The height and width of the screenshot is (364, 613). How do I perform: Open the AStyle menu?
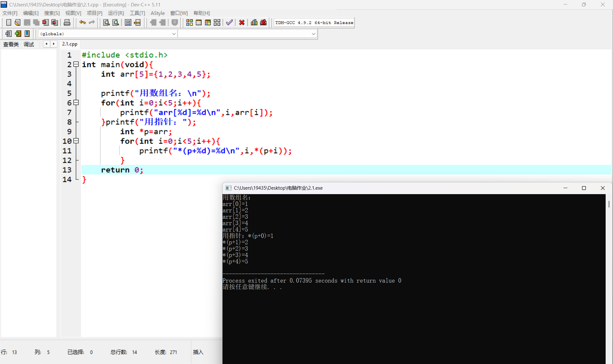pos(157,13)
